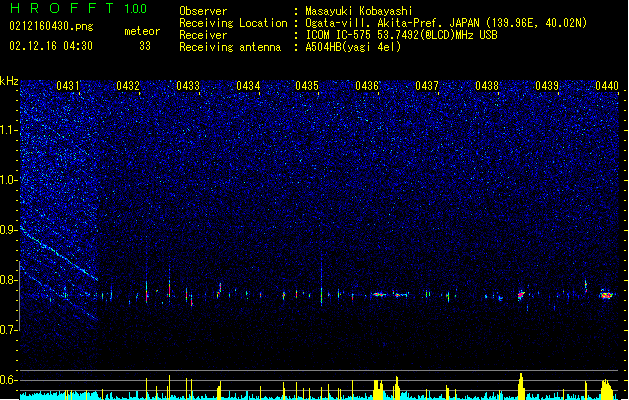
Task: Click the meteor count label
Action: coord(142,31)
